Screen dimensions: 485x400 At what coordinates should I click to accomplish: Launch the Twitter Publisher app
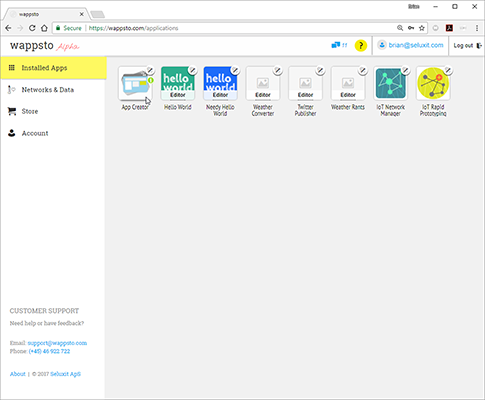[x=305, y=83]
